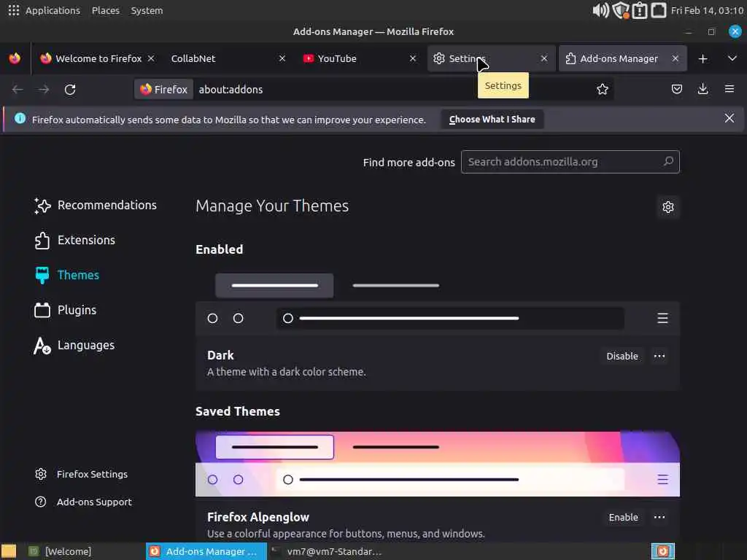747x560 pixels.
Task: Click the shield security tray icon
Action: point(620,10)
